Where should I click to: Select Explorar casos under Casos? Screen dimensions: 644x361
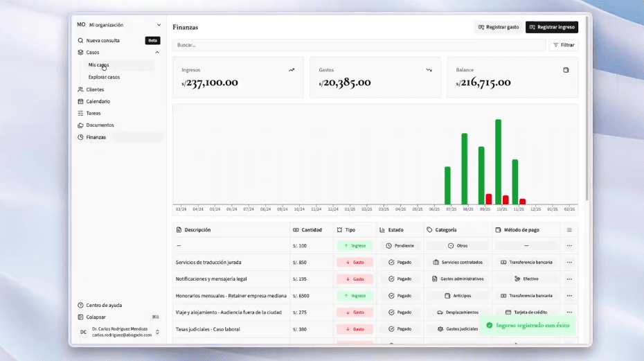104,77
